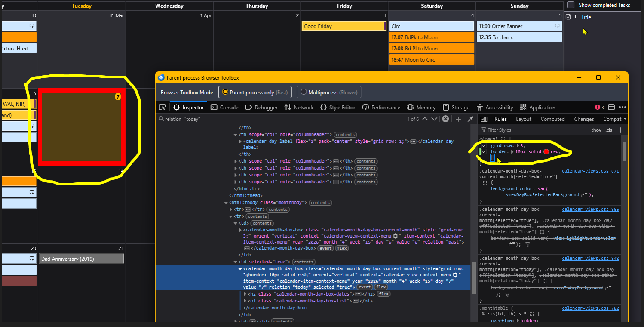Screen dimensions: 644x327
Task: Jump to next search result arrow
Action: (x=434, y=119)
